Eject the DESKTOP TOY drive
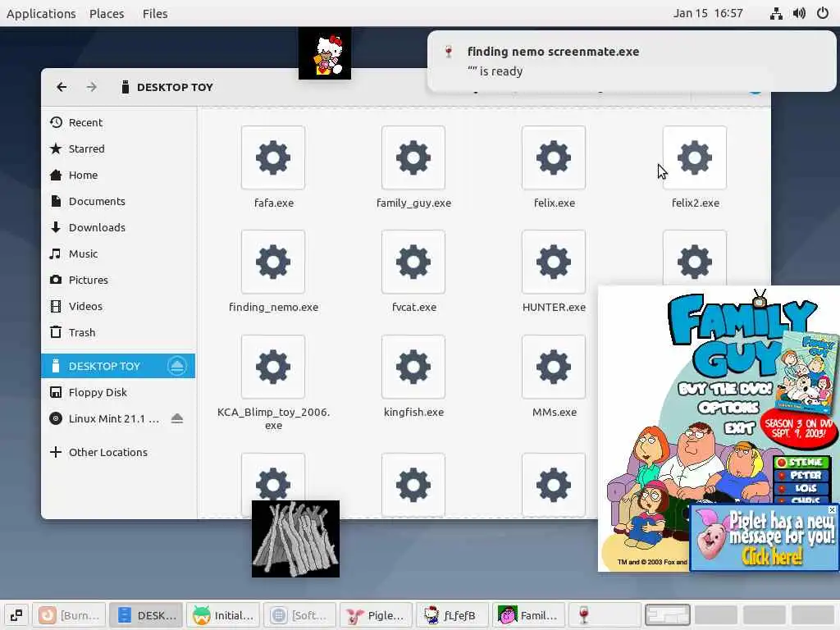This screenshot has height=630, width=840. 177,366
